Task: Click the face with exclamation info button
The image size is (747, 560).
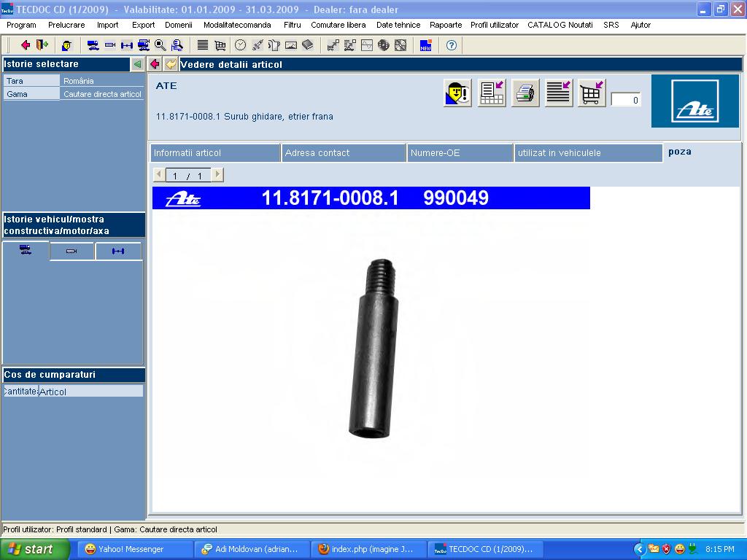Action: click(x=458, y=93)
